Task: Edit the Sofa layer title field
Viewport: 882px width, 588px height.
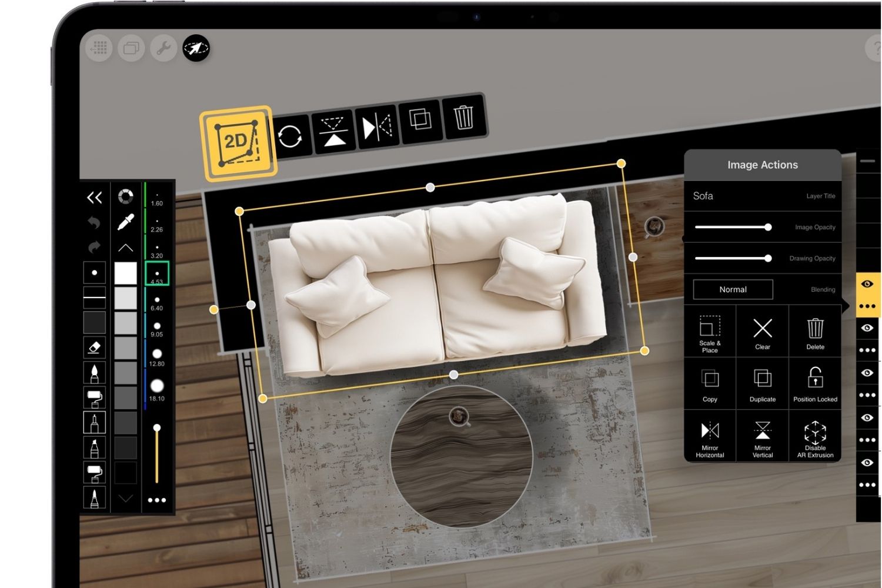Action: (x=763, y=196)
